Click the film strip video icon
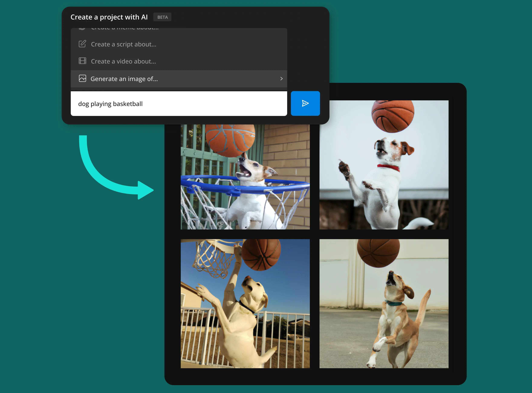532x393 pixels. (x=82, y=61)
